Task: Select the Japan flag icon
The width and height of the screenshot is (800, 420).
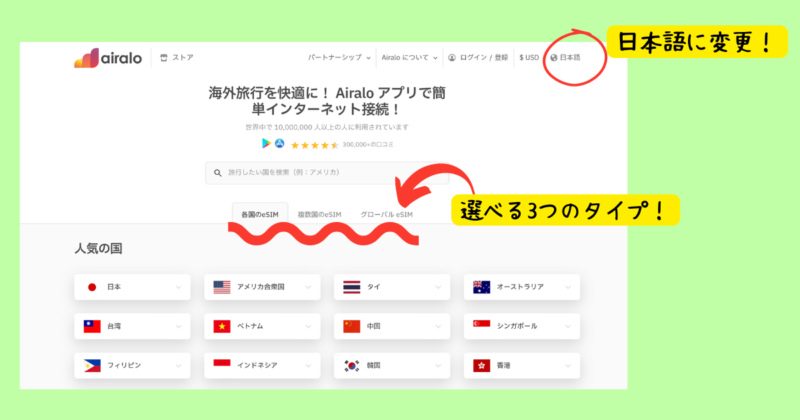Action: click(92, 287)
